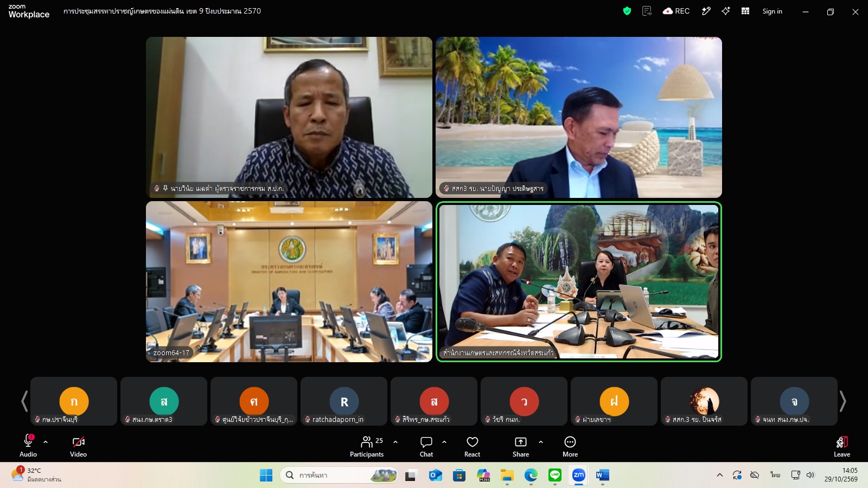
Task: Open Microsoft Store from the taskbar
Action: tap(459, 476)
